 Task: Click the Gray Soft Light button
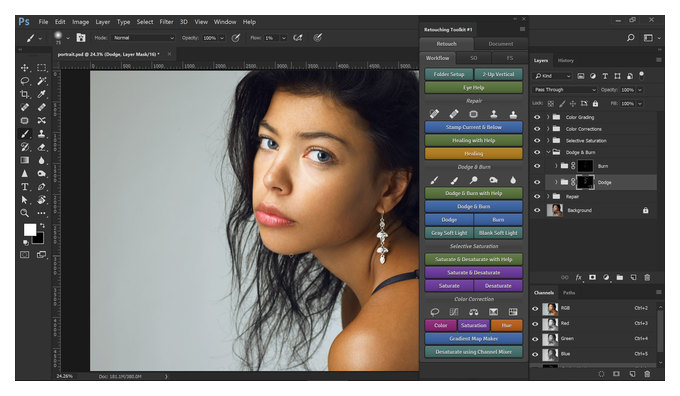point(449,233)
